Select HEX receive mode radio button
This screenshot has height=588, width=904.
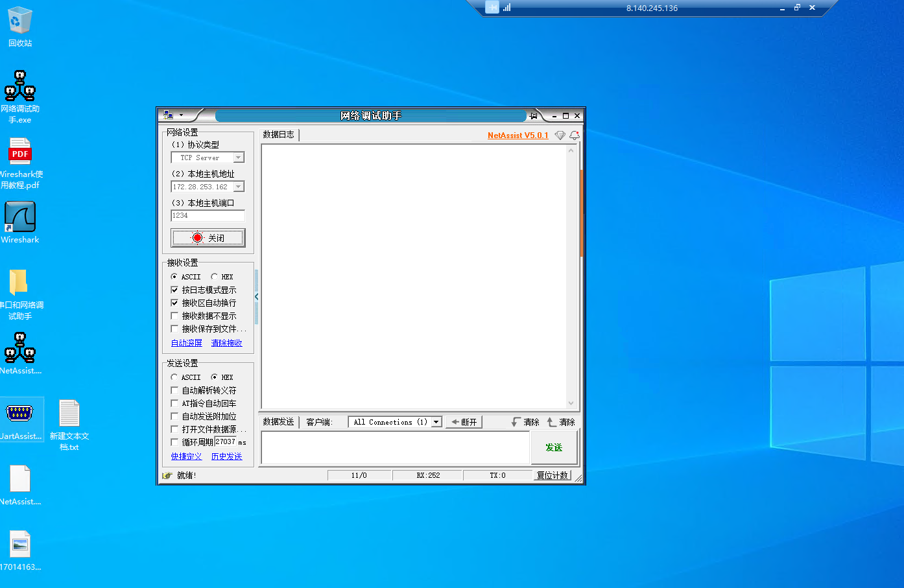[x=215, y=277]
